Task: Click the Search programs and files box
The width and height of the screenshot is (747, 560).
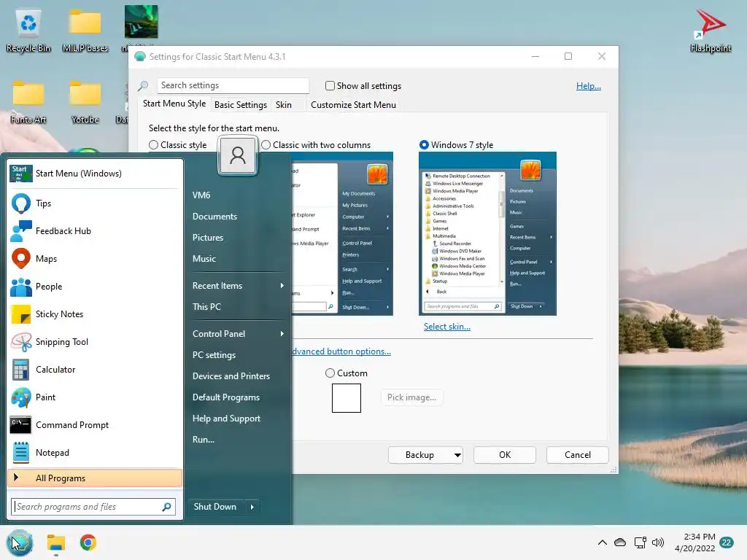Action: tap(93, 507)
